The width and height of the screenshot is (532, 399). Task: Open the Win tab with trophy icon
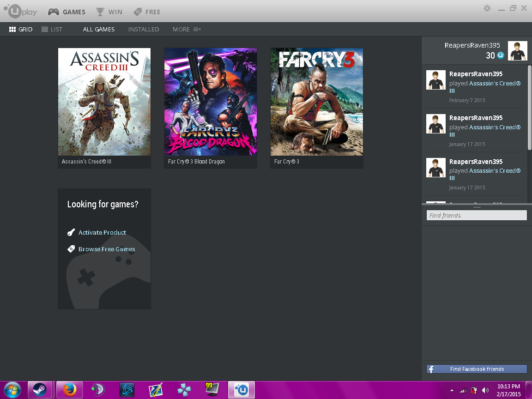[x=109, y=12]
